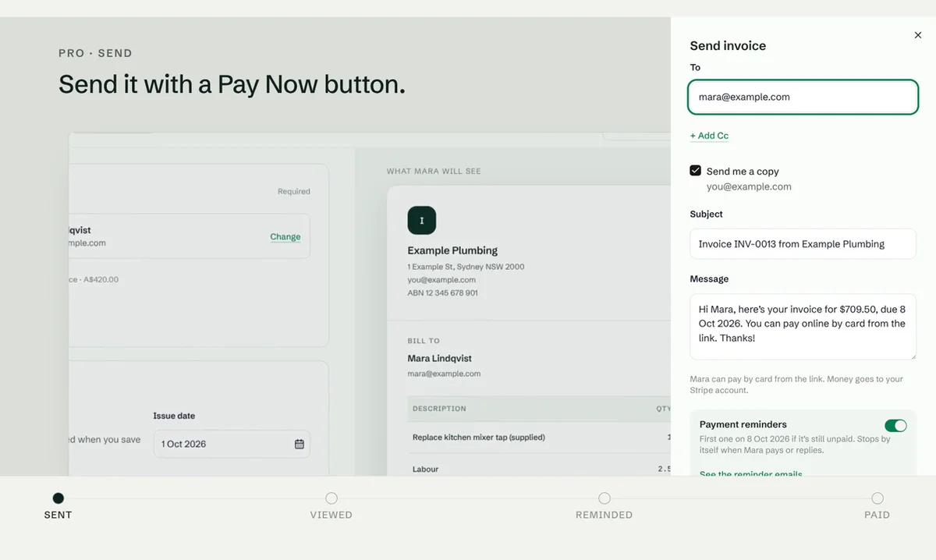The image size is (936, 560).
Task: Click the 'you@example.com' address under Send me a copy
Action: point(749,187)
